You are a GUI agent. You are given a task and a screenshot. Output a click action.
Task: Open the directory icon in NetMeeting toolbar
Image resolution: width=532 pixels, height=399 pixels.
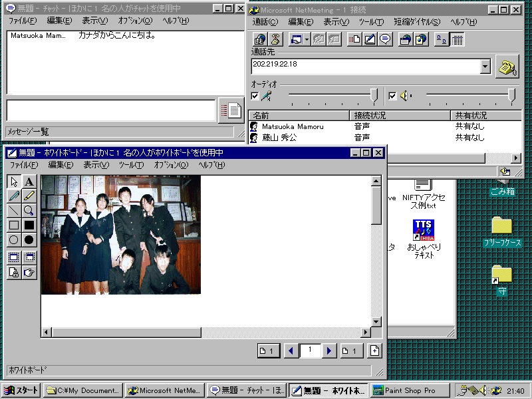click(260, 40)
